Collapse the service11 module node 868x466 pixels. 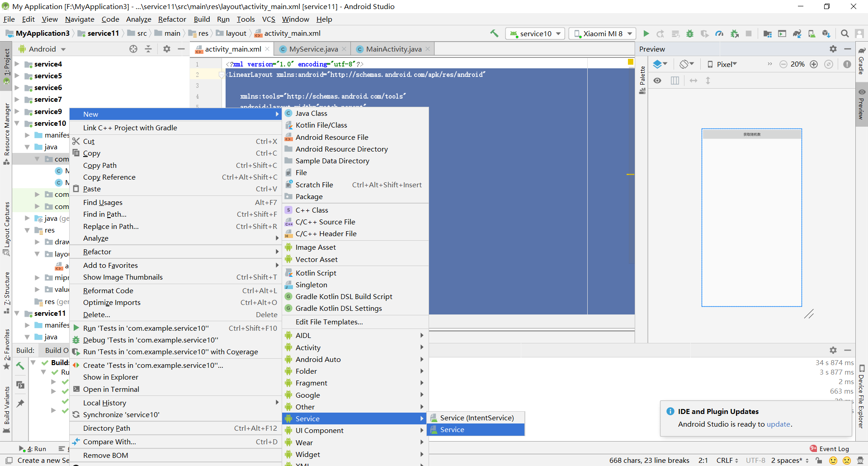pyautogui.click(x=17, y=313)
